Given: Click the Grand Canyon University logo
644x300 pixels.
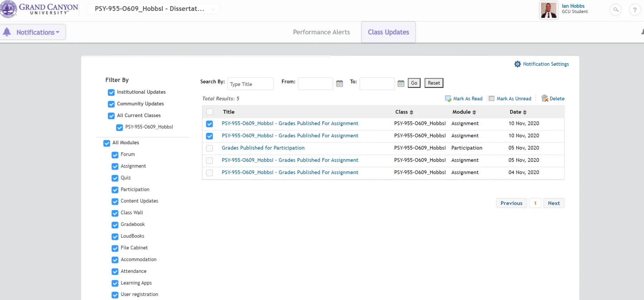Looking at the screenshot, I should (39, 9).
